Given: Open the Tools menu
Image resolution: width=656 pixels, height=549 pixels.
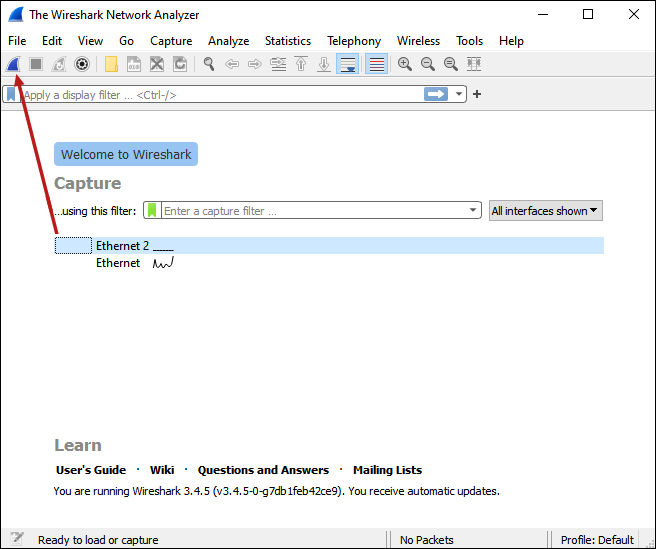Looking at the screenshot, I should pyautogui.click(x=469, y=41).
